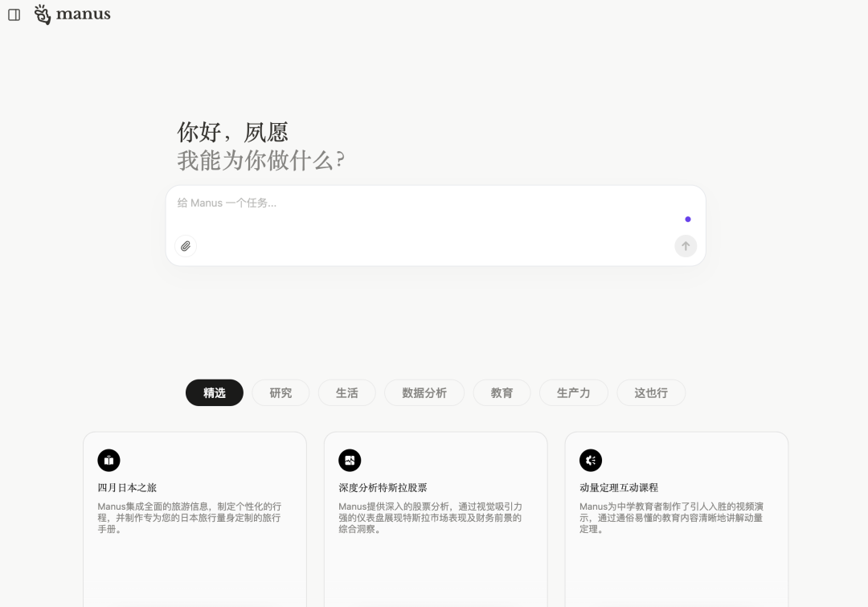This screenshot has width=868, height=607.
Task: Click the 深度分析特斯拉股票 card icon
Action: tap(350, 460)
